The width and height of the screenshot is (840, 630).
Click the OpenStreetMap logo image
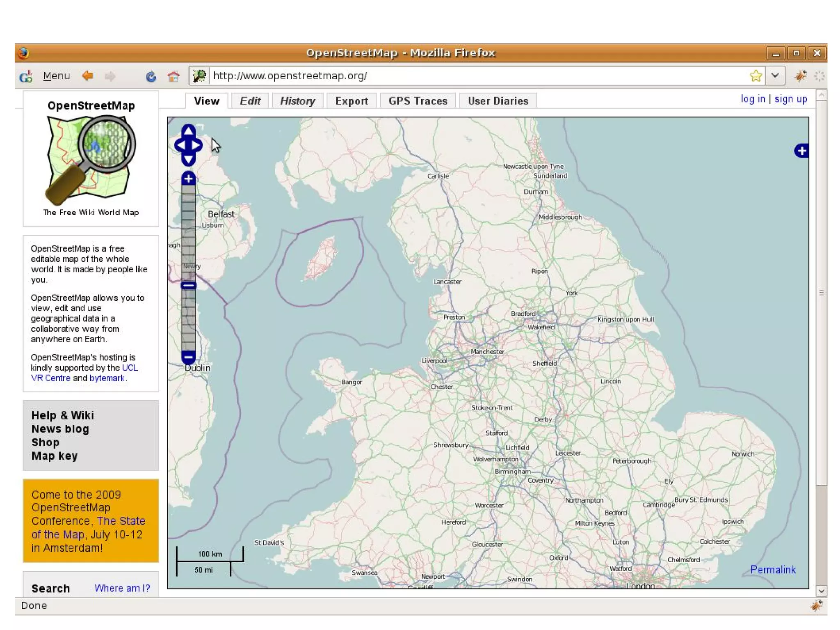point(91,160)
